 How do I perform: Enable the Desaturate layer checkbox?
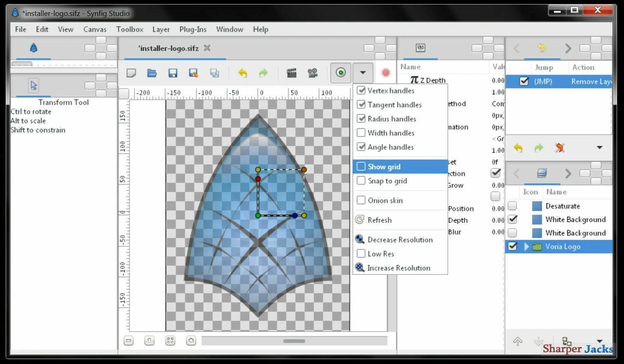pyautogui.click(x=512, y=206)
